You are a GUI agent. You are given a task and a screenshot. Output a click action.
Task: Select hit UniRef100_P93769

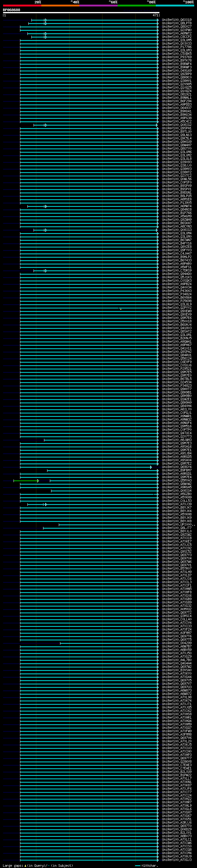(x=177, y=57)
